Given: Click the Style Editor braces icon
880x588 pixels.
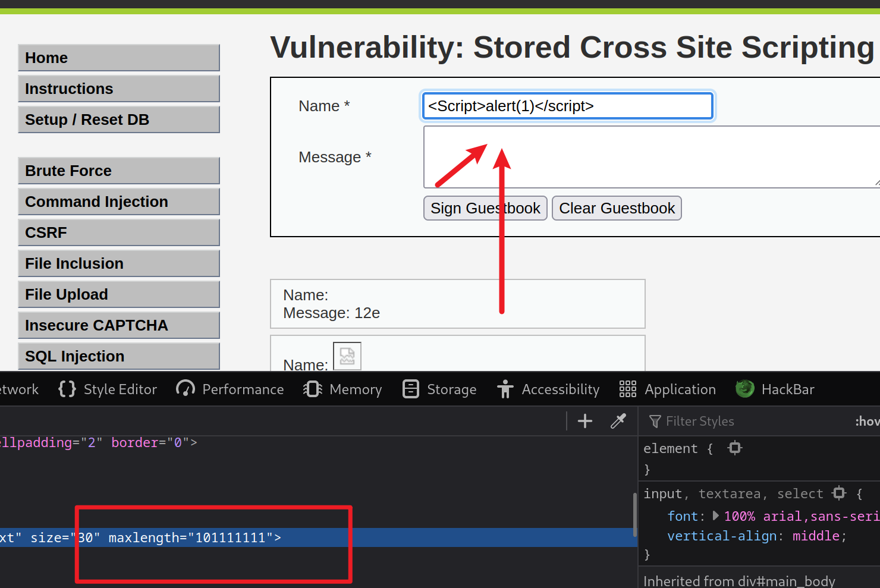Looking at the screenshot, I should click(67, 389).
